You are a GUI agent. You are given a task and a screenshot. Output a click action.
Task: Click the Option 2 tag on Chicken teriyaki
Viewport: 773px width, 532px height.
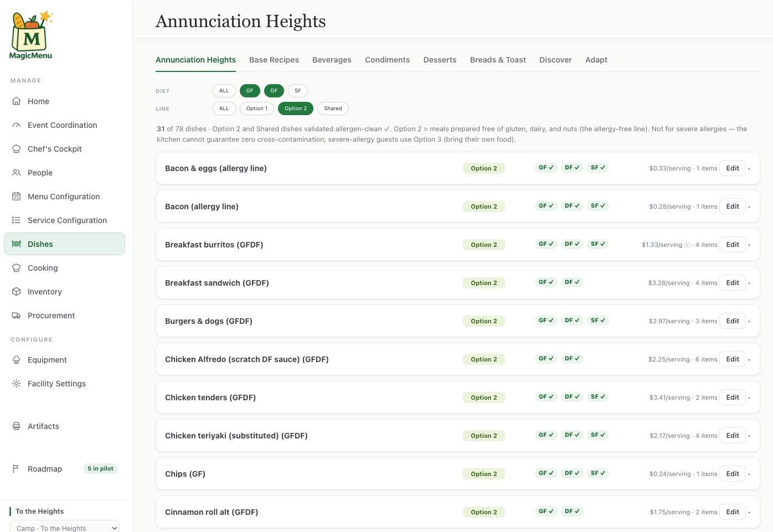(484, 436)
